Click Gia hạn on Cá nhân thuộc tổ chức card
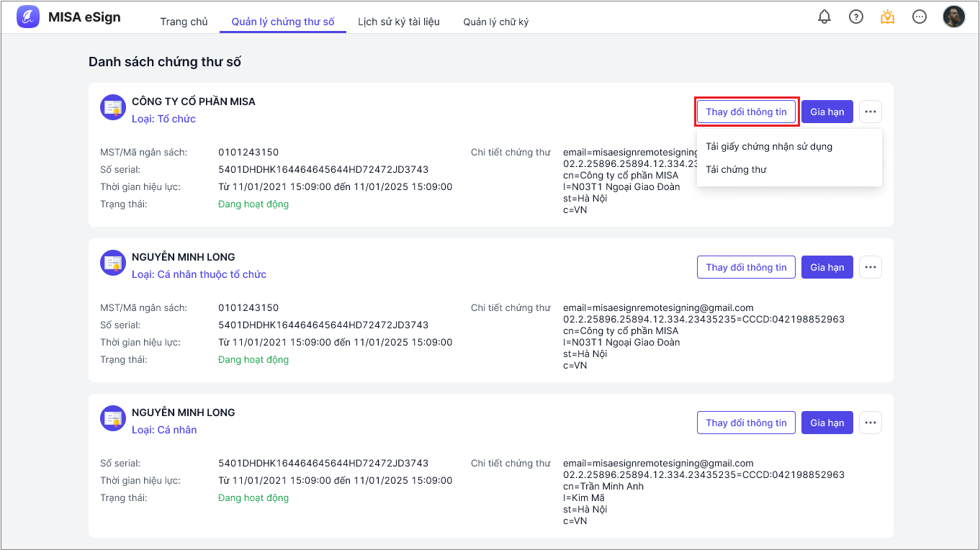This screenshot has height=550, width=980. point(827,267)
